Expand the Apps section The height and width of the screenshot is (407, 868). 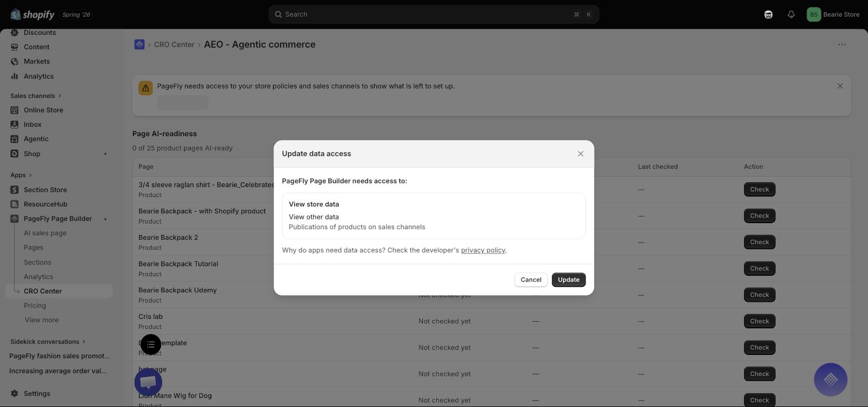(21, 175)
